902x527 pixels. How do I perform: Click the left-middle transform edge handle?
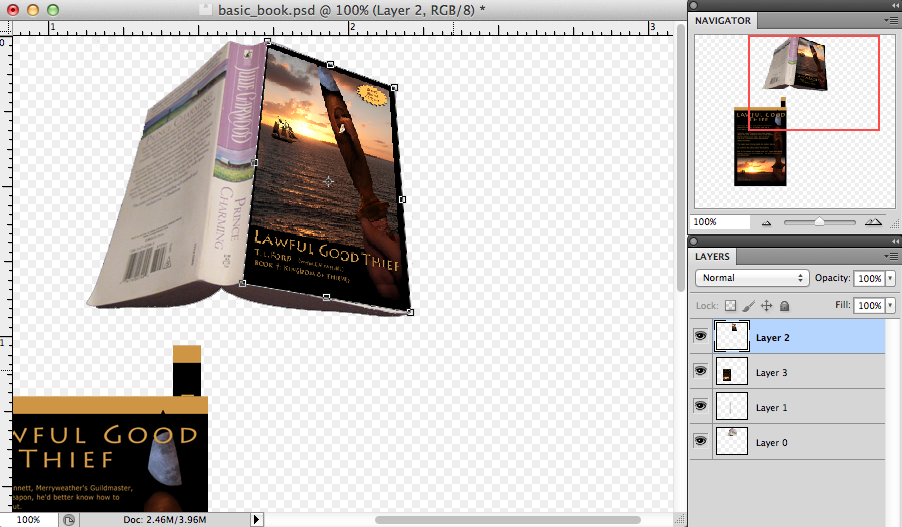coord(255,162)
